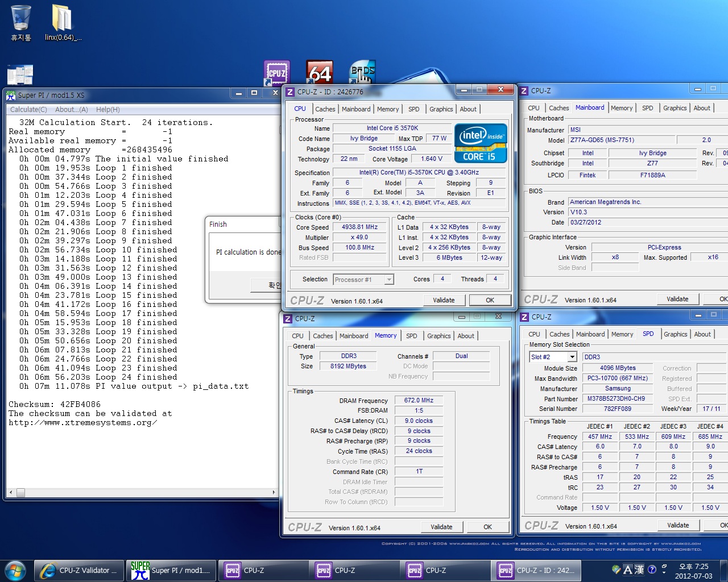728x582 pixels.
Task: Select the Caches tab in the Memory CPU-Z window
Action: (322, 336)
